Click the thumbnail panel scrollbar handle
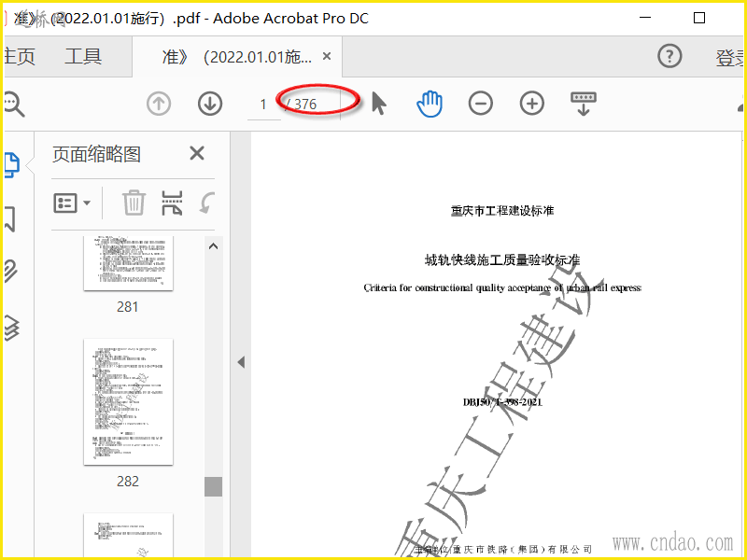 [x=214, y=486]
